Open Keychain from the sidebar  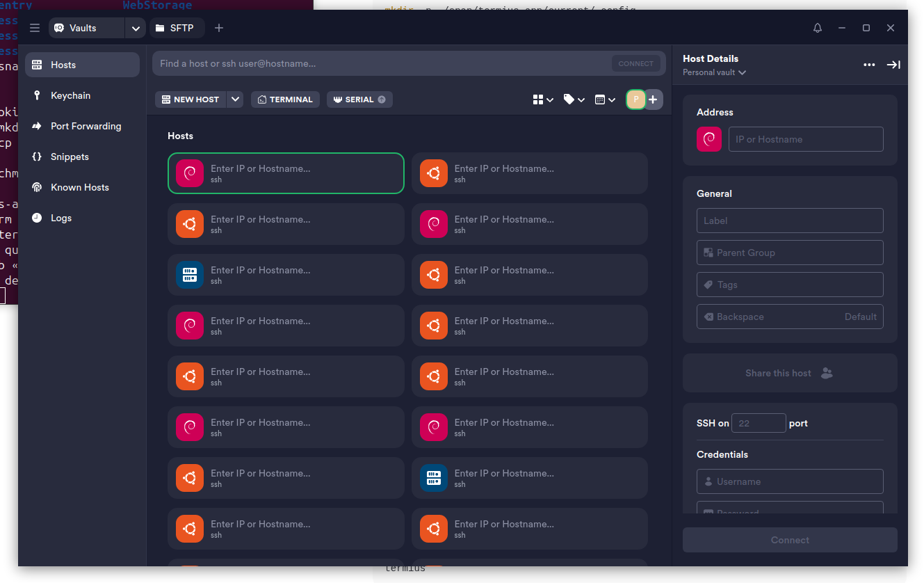tap(70, 95)
